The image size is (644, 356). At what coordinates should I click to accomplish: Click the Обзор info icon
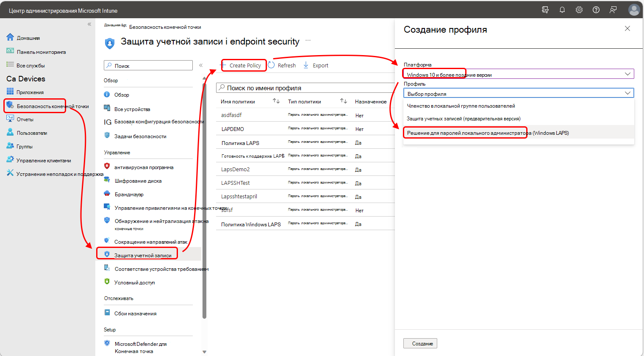[x=107, y=95]
